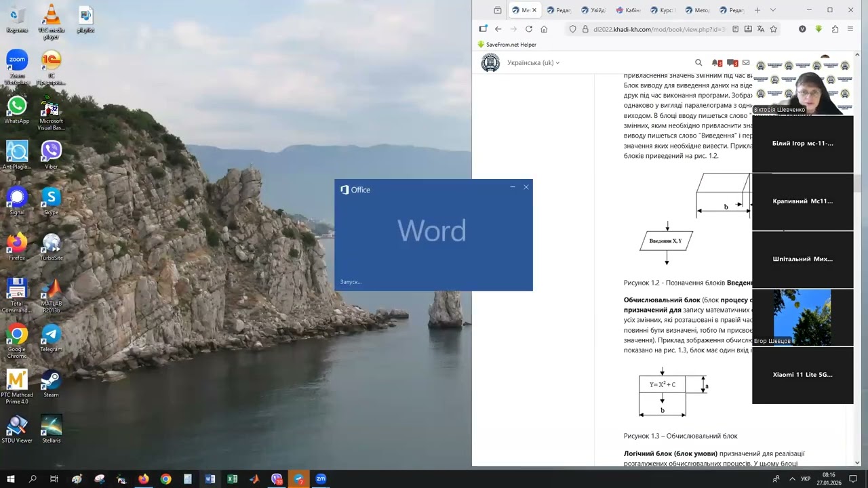Go back in Firefox history
The width and height of the screenshot is (868, 488).
pos(498,29)
